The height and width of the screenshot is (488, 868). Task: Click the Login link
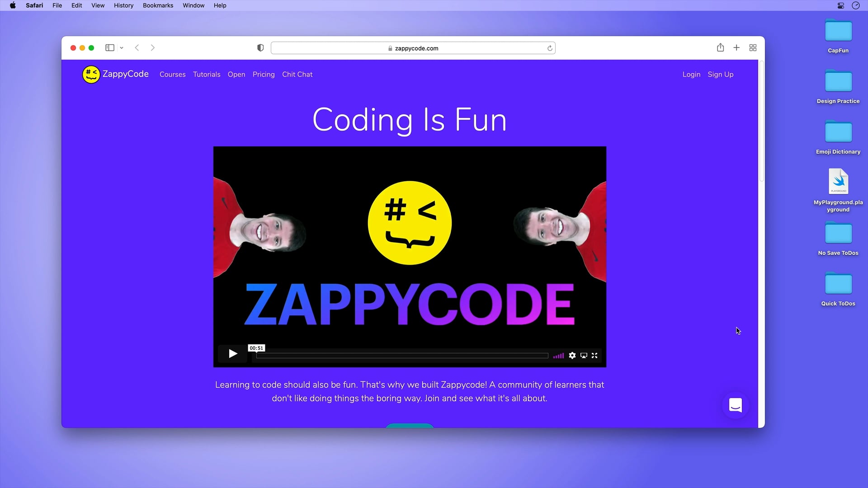click(x=691, y=75)
